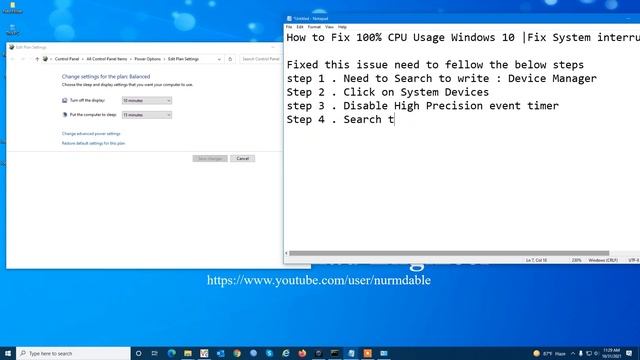Switch to Notepad taskbar icon
The height and width of the screenshot is (360, 640).
(351, 353)
